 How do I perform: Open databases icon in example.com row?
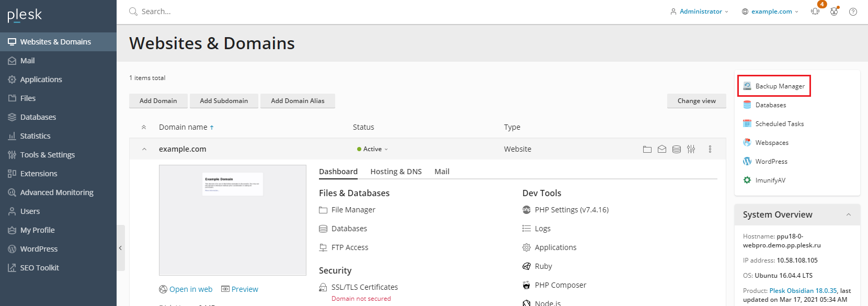click(676, 149)
